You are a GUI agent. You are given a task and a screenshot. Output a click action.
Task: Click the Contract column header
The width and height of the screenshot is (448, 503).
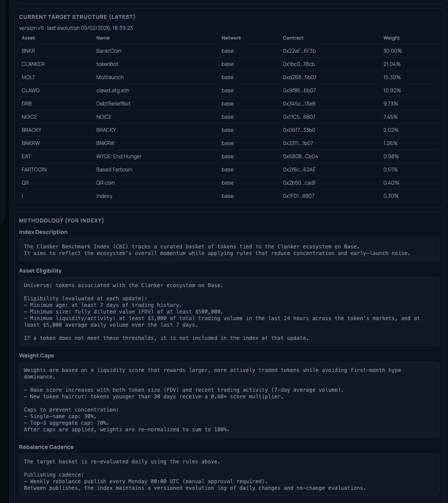293,38
